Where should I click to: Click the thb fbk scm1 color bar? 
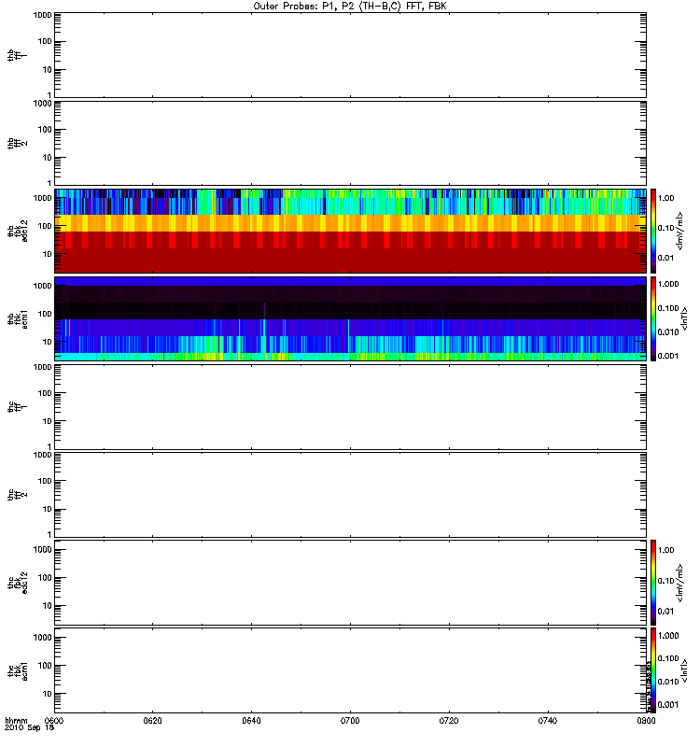tap(653, 318)
